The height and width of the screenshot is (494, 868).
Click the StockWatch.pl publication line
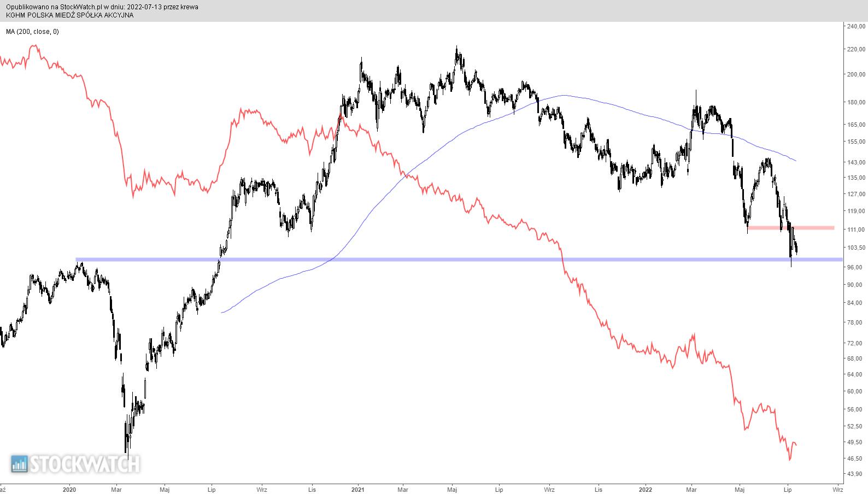point(102,7)
